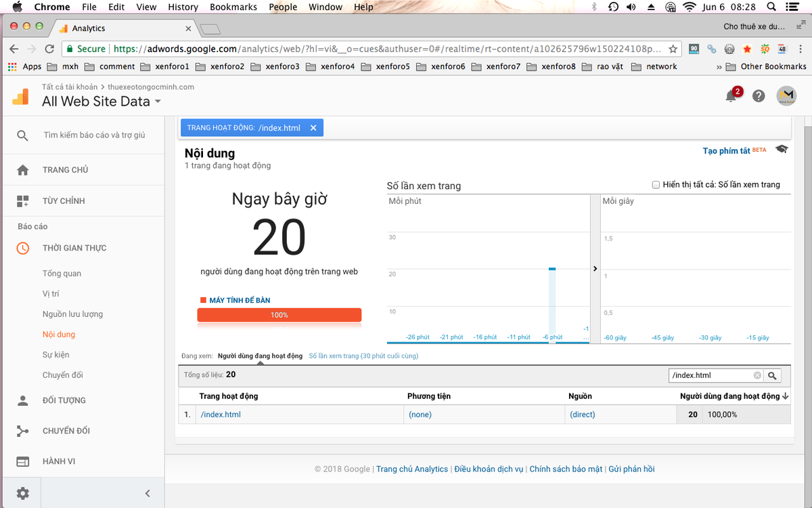Click the browser reload icon
Image resolution: width=812 pixels, height=508 pixels.
49,49
